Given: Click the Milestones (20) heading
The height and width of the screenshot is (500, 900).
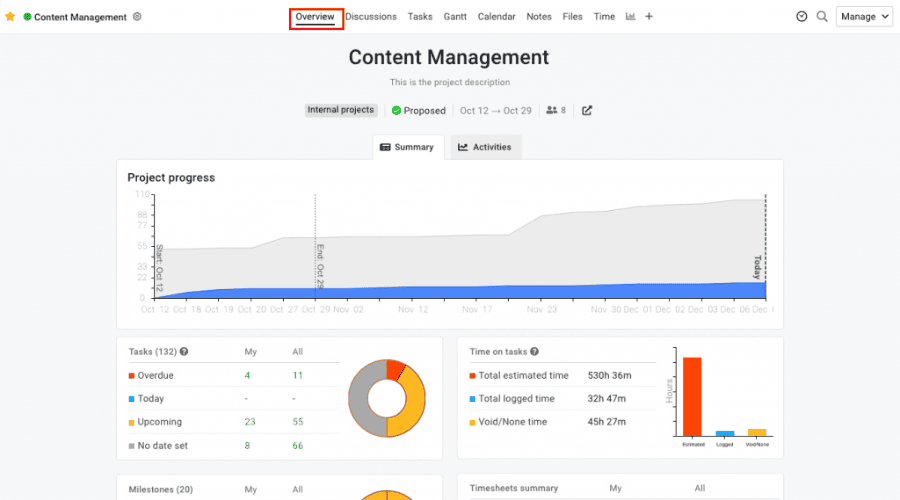Looking at the screenshot, I should click(161, 490).
